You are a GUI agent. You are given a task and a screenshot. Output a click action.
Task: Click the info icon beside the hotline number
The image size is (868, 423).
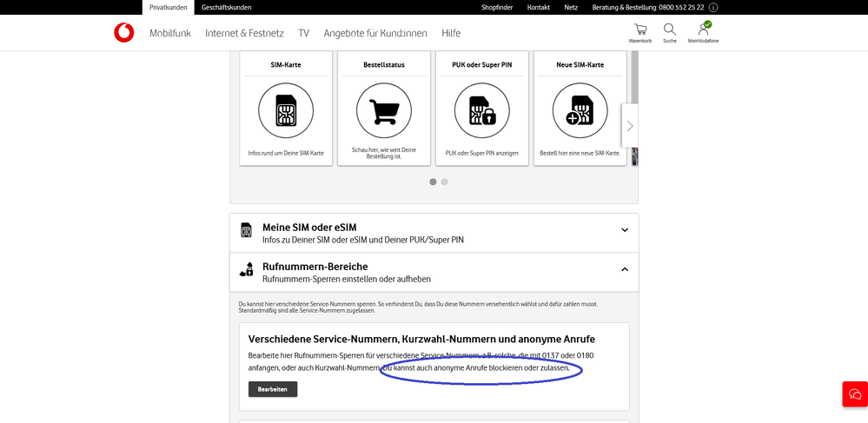coord(713,8)
